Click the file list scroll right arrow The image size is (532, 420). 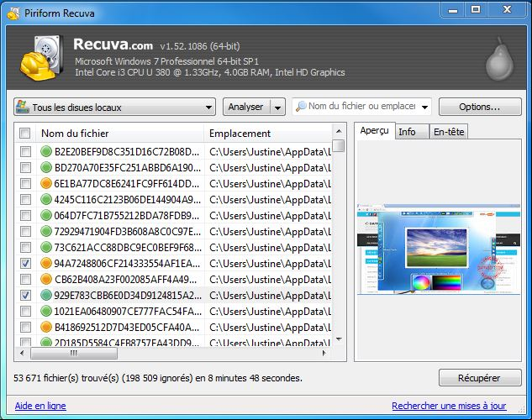[x=324, y=354]
